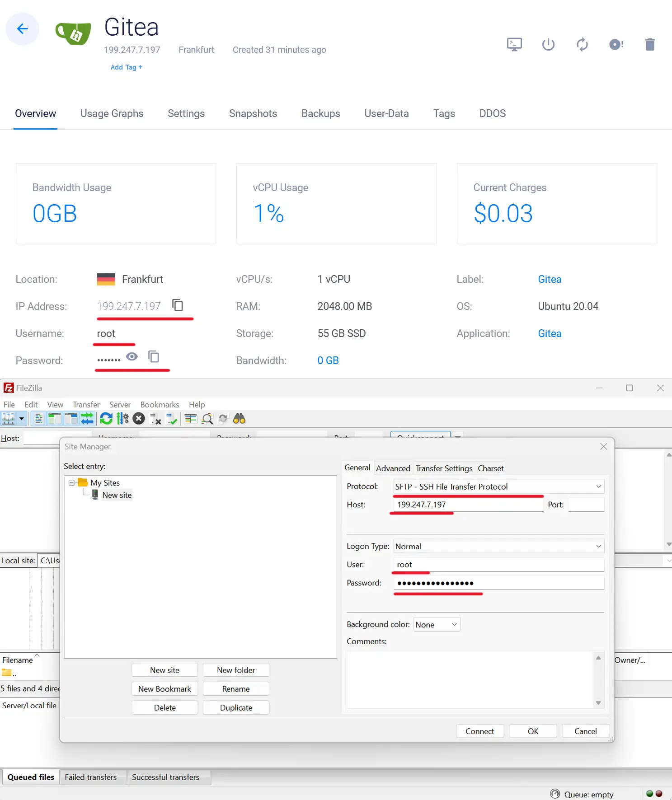Viewport: 672px width, 800px height.
Task: Click the server reinstall disc icon
Action: (616, 44)
